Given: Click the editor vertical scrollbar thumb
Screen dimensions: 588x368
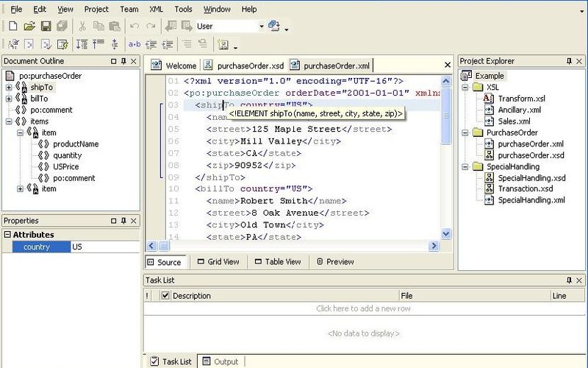Looking at the screenshot, I should click(446, 116).
